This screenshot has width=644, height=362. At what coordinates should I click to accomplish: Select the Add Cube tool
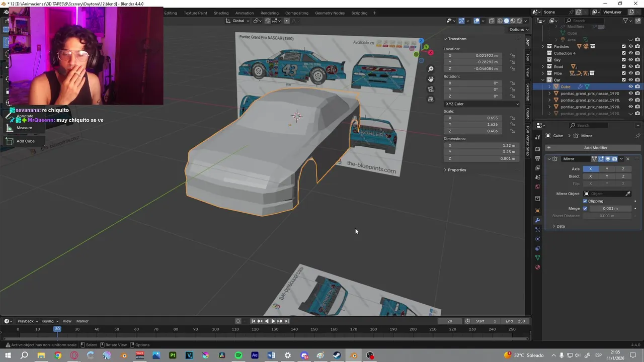(x=26, y=141)
